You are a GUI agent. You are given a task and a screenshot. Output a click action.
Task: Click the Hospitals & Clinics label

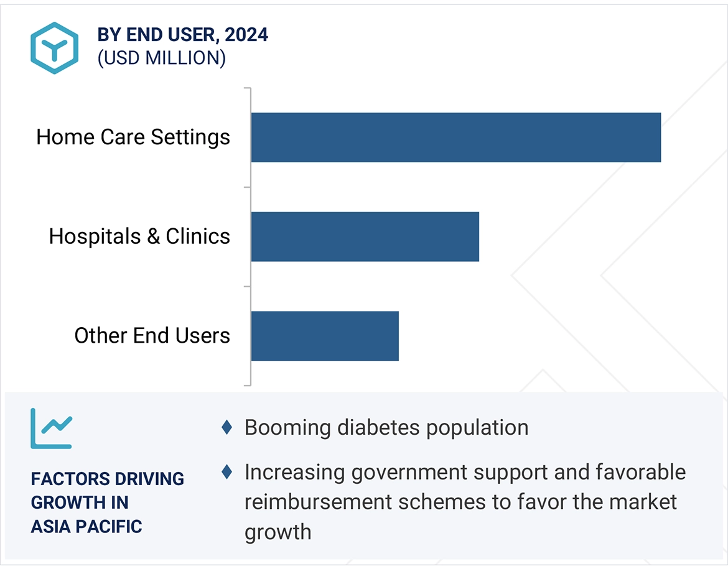tap(139, 236)
